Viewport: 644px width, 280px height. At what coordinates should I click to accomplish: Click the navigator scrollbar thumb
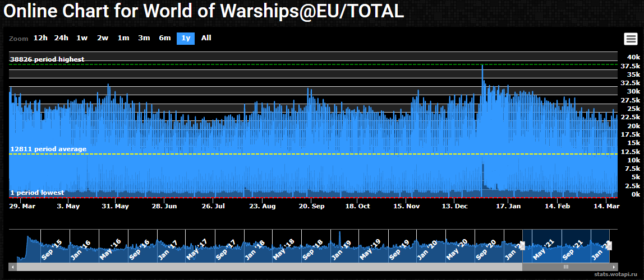(565, 267)
